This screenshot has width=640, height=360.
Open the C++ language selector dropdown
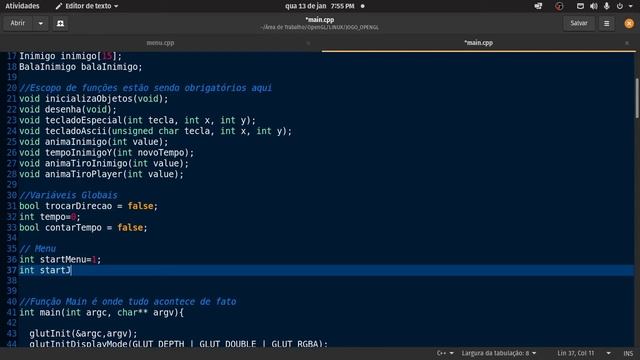(445, 353)
